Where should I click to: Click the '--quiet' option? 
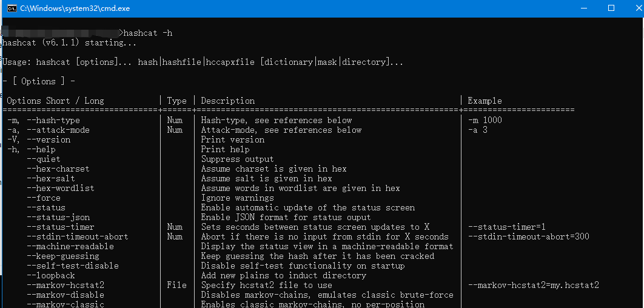point(44,159)
